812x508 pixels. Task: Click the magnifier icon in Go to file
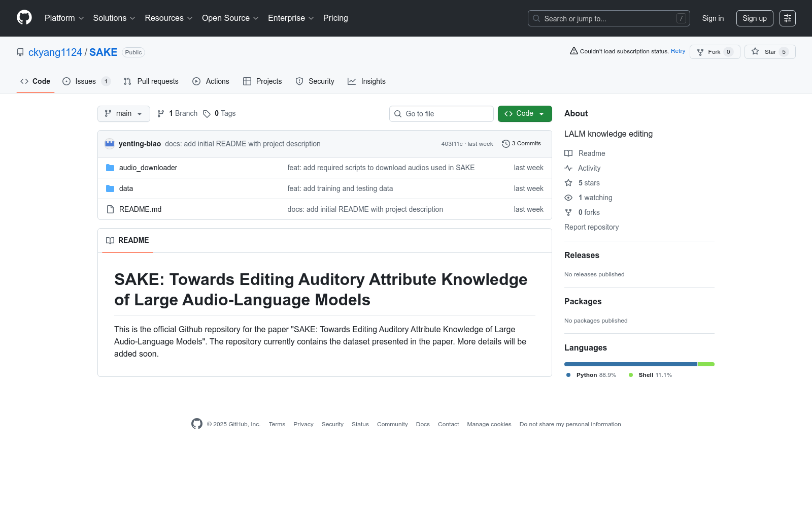tap(398, 114)
